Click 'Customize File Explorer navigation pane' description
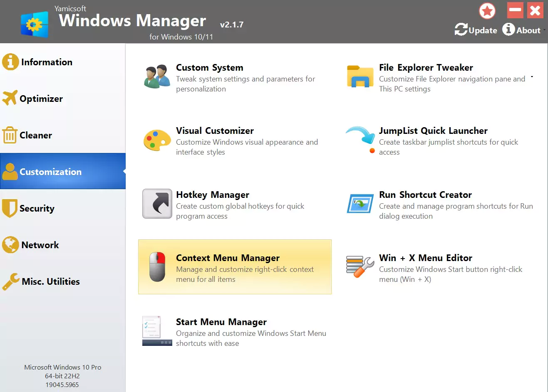Screen dimensions: 548x392 point(452,84)
